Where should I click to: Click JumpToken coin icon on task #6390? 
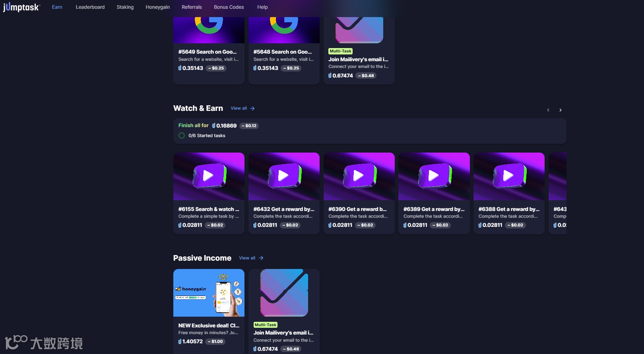pyautogui.click(x=330, y=225)
